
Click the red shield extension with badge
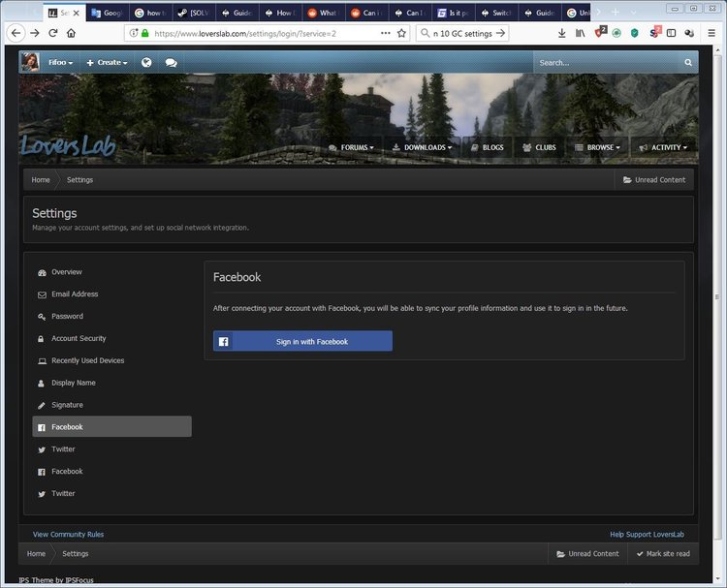600,32
